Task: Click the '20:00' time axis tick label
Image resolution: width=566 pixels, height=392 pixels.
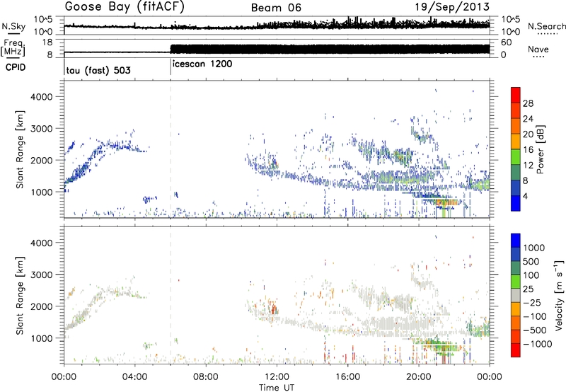Action: [418, 377]
